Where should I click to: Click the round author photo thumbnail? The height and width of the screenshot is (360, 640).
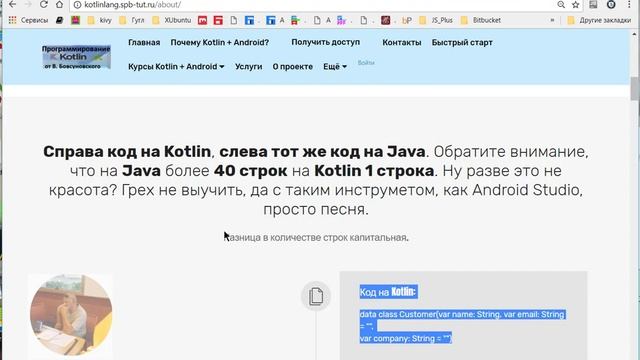click(71, 315)
